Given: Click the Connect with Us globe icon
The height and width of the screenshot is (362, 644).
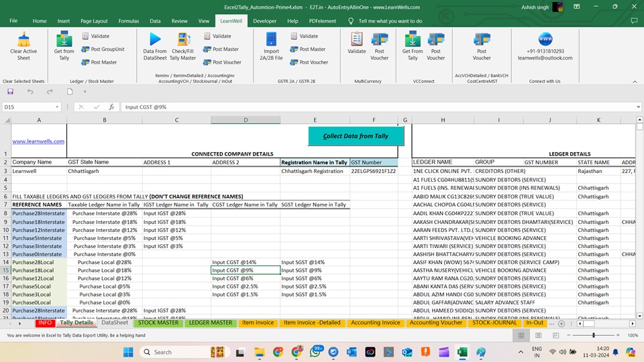Looking at the screenshot, I should pos(545,40).
